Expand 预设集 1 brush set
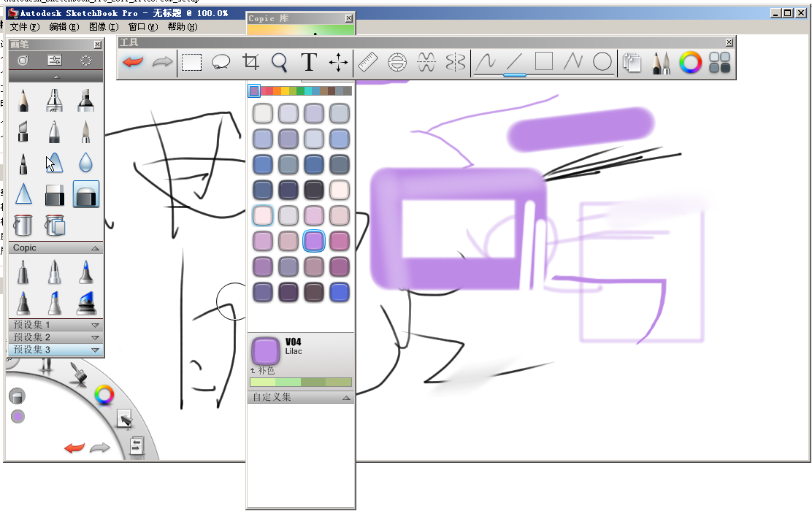The image size is (812, 511). coord(56,325)
